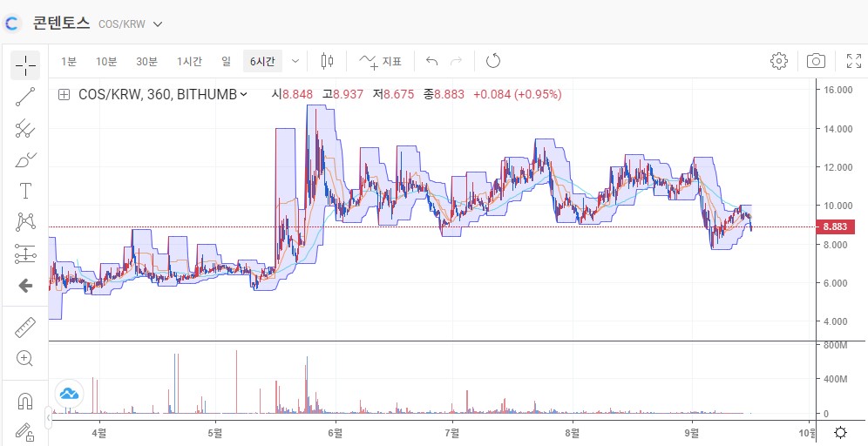Reset the chart with reload icon
Screen dimensions: 868x446
tap(492, 61)
